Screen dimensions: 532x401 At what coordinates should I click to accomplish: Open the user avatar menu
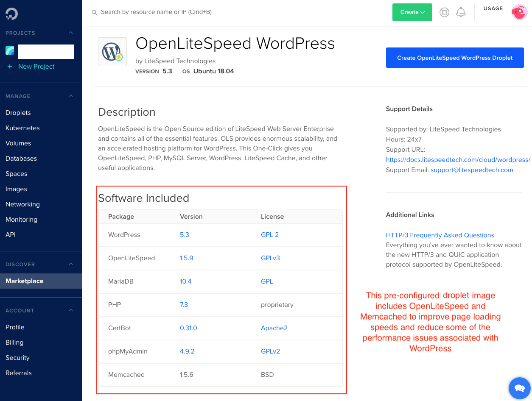tap(519, 12)
